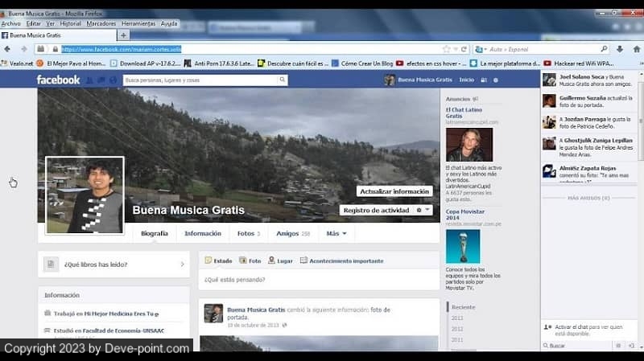Choose Lugar in the post composer
The width and height of the screenshot is (644, 361).
tap(280, 260)
